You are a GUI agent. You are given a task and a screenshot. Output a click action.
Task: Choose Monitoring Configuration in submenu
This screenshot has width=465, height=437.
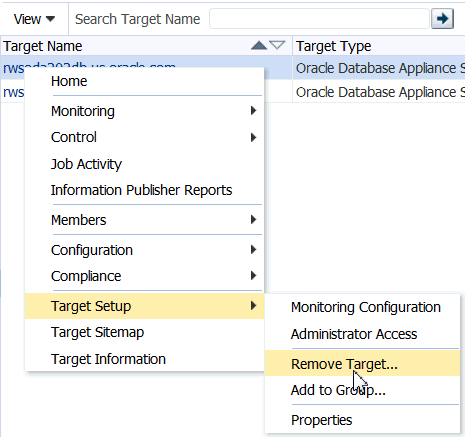pos(362,307)
